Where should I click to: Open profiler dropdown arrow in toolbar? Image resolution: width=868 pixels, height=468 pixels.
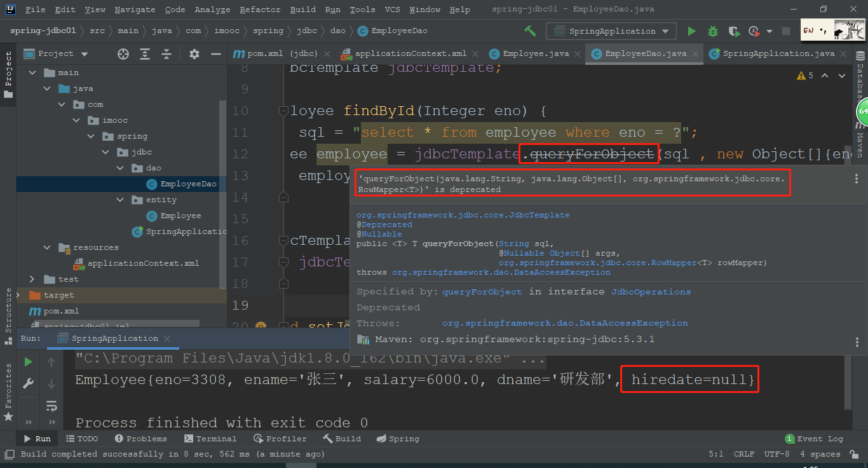770,31
